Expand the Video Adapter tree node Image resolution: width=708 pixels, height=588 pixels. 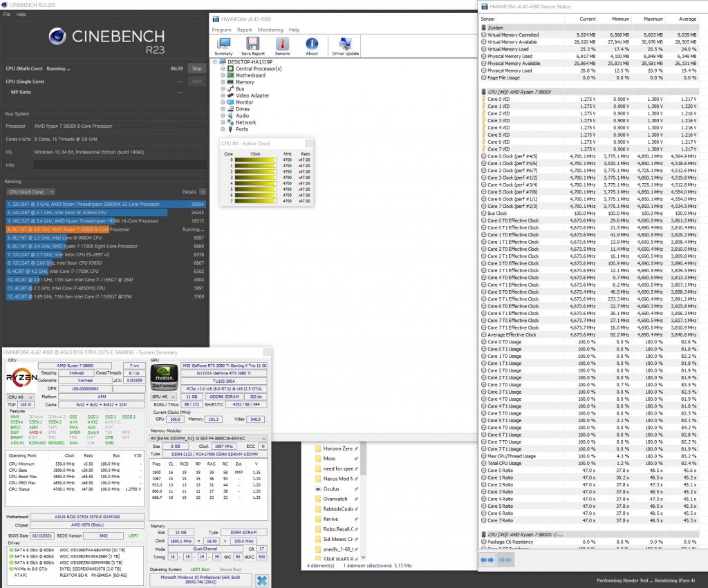pos(223,95)
